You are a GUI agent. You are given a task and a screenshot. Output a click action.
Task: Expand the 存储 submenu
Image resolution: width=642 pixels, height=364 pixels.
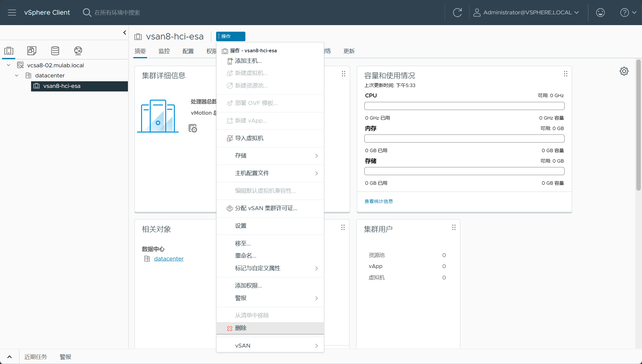coord(270,156)
